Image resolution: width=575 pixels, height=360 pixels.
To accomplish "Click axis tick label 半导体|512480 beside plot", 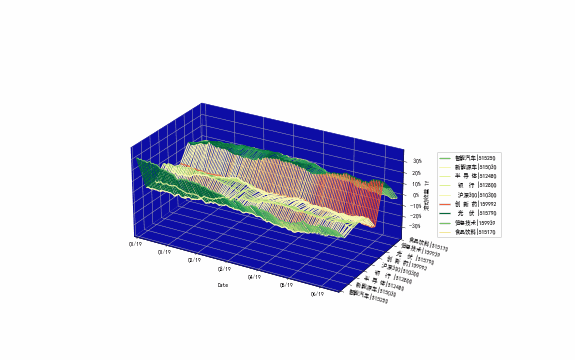I will 384,284.
